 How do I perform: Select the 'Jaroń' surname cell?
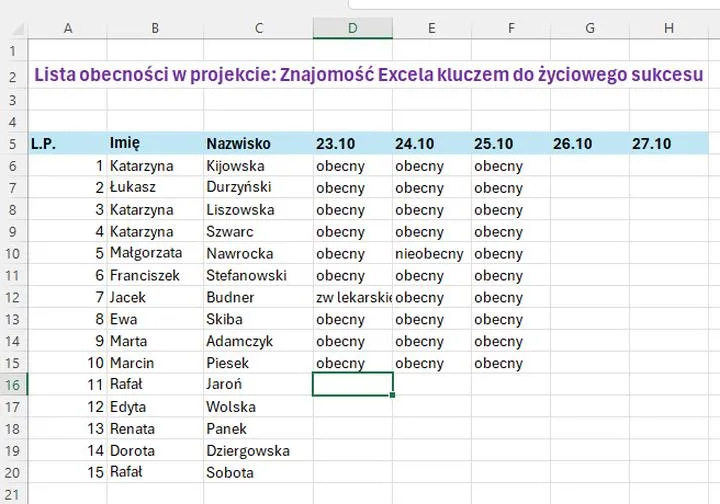[259, 385]
